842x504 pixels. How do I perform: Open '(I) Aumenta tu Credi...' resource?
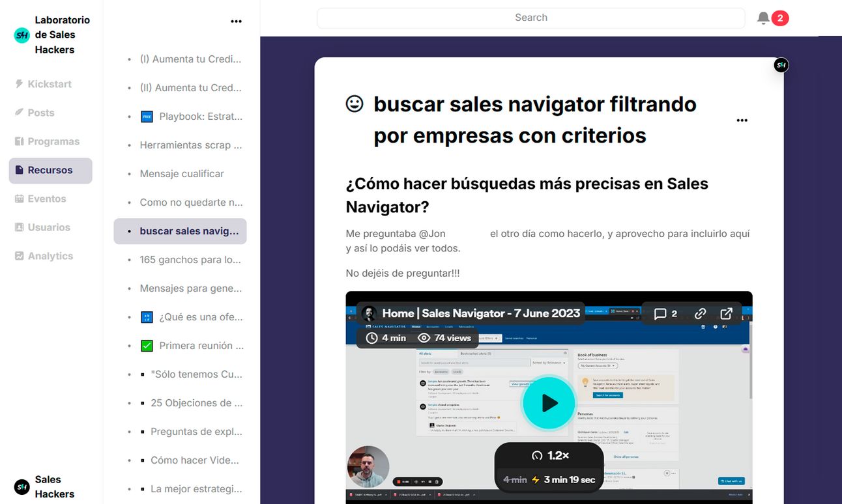[x=190, y=59]
